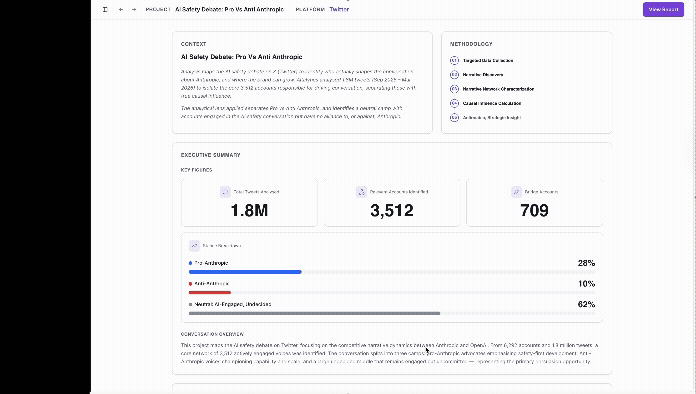Viewport: 696px width, 394px height.
Task: Click the Key Figures label
Action: (x=196, y=170)
